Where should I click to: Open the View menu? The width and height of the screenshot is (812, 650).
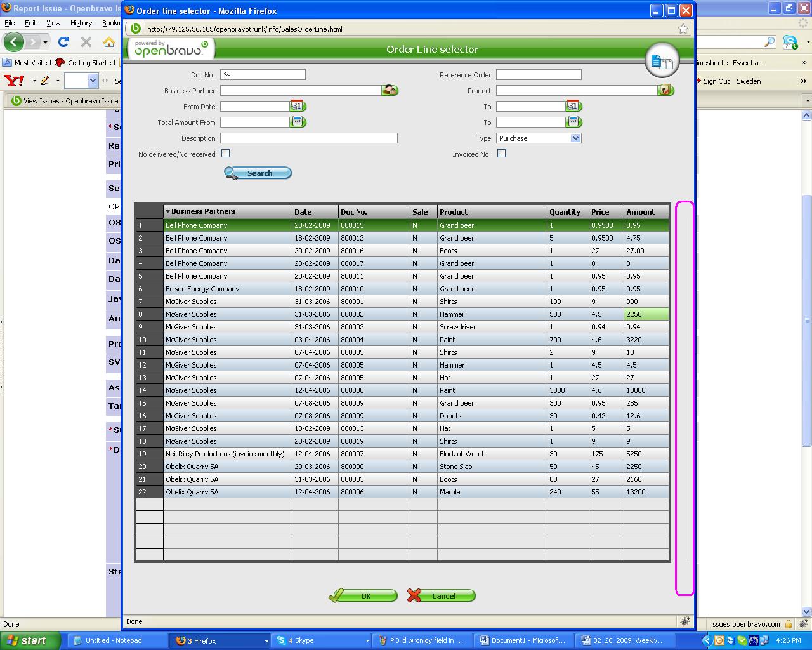pos(53,23)
